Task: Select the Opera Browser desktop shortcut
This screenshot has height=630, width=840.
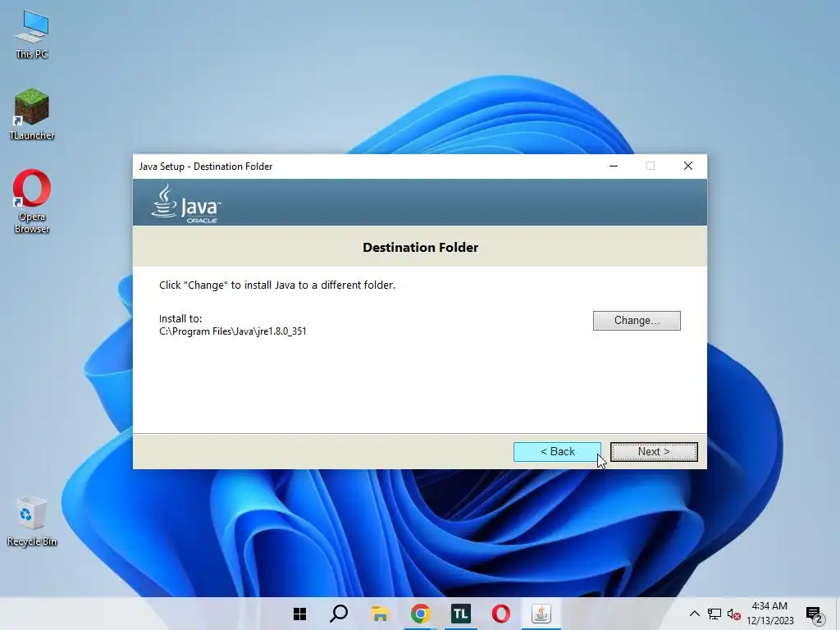Action: tap(32, 202)
